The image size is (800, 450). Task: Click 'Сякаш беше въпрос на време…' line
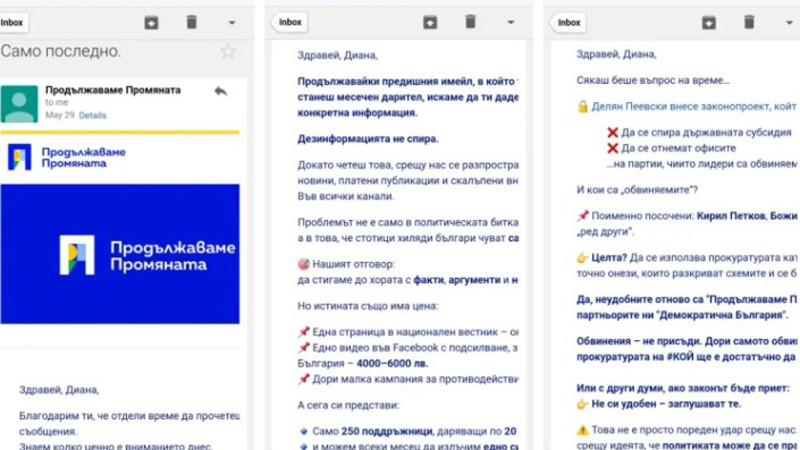[653, 80]
